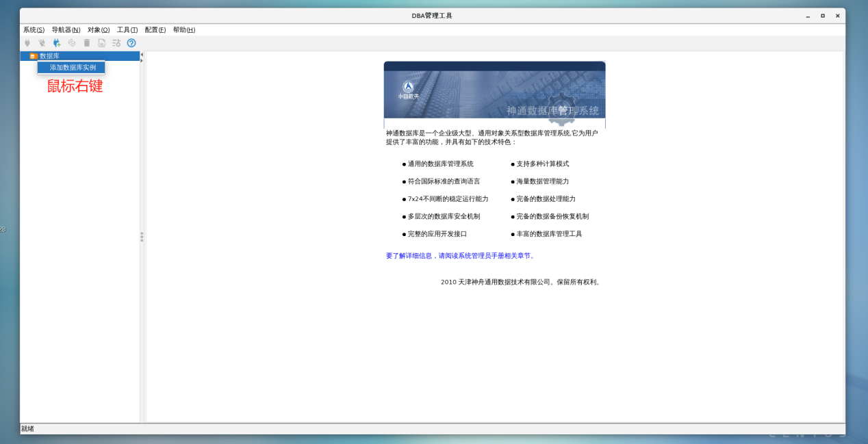Open the 导航器(N) menu
Screen dimensions: 868x444
click(66, 30)
